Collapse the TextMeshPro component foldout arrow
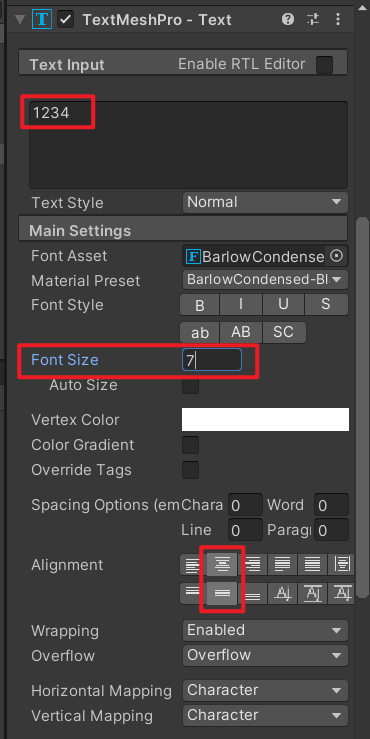The height and width of the screenshot is (739, 370). 20,20
